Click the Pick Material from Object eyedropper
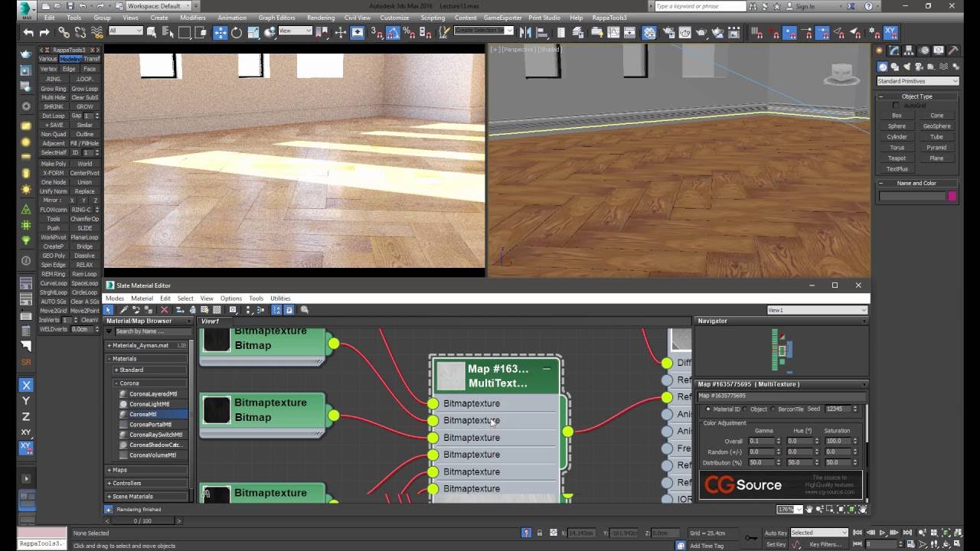 123,310
